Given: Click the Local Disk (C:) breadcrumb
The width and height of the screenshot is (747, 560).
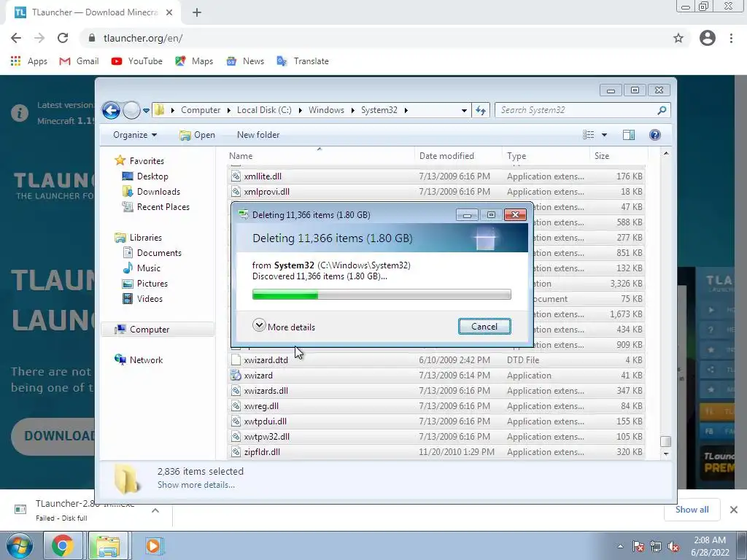Looking at the screenshot, I should click(x=264, y=110).
